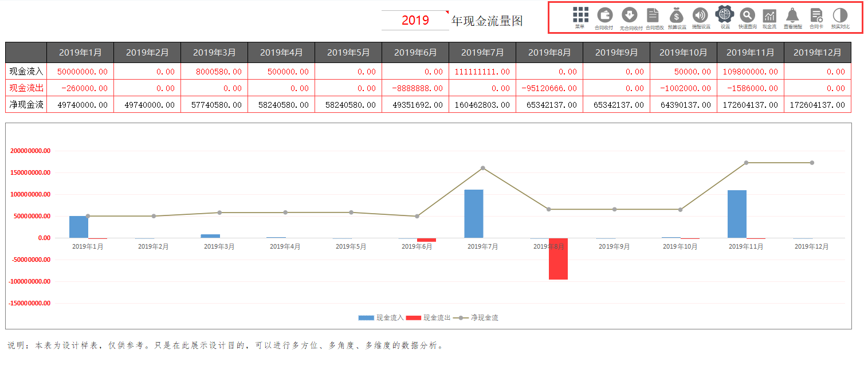Open 合同增改 document icon
Image resolution: width=868 pixels, height=385 pixels.
(653, 15)
